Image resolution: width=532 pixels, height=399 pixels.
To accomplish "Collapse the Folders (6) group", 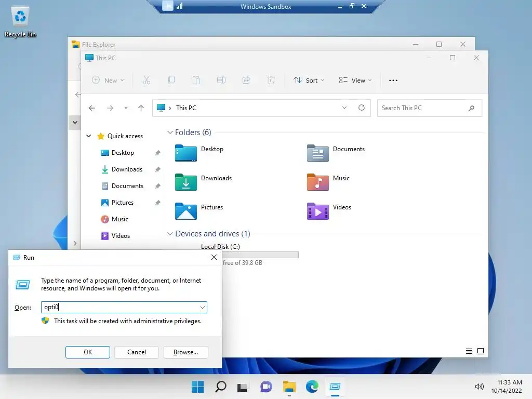I will coord(170,132).
